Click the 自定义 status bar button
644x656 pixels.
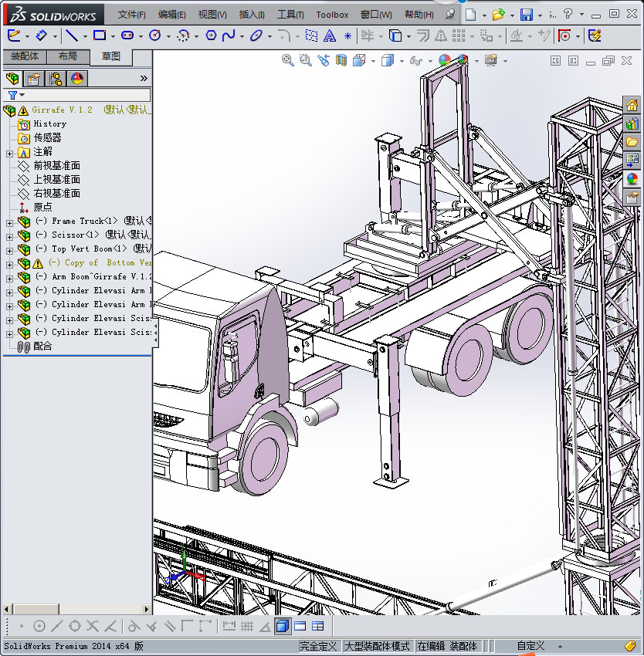531,646
